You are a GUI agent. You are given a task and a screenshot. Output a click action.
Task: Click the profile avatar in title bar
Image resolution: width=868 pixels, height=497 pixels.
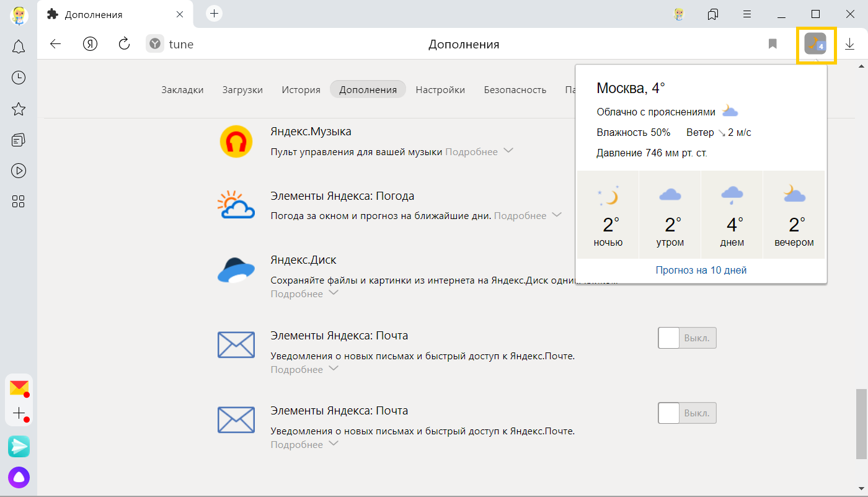(x=679, y=14)
